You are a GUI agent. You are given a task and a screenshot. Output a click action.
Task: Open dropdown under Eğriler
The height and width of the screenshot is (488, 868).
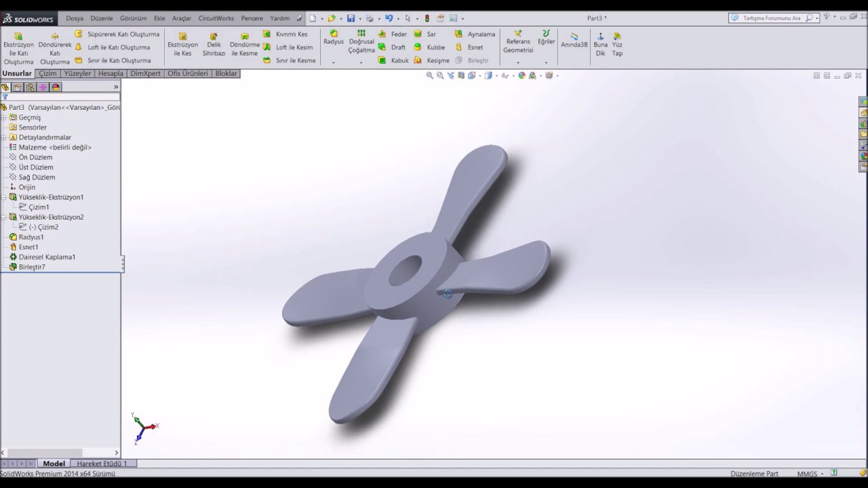[x=547, y=62]
